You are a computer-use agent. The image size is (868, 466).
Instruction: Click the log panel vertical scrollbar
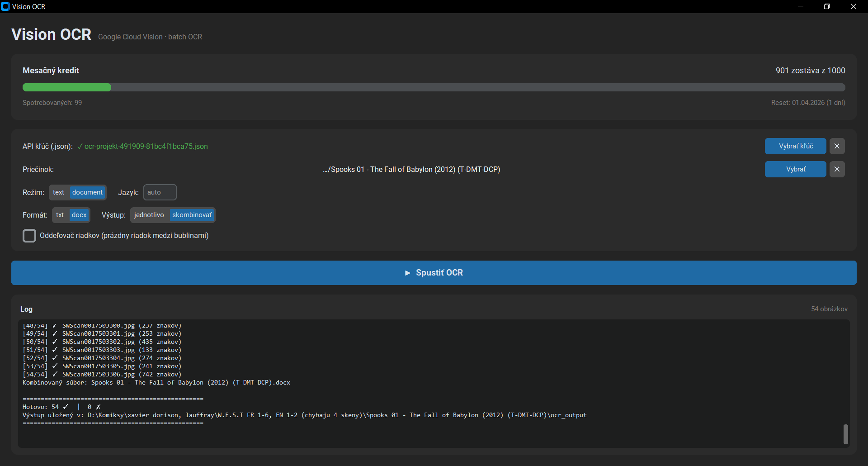coord(846,434)
